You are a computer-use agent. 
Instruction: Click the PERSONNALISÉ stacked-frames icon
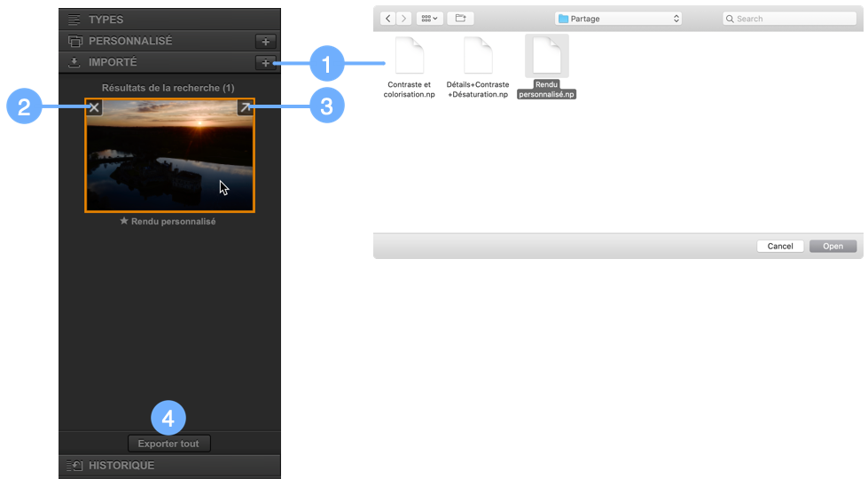coord(74,41)
